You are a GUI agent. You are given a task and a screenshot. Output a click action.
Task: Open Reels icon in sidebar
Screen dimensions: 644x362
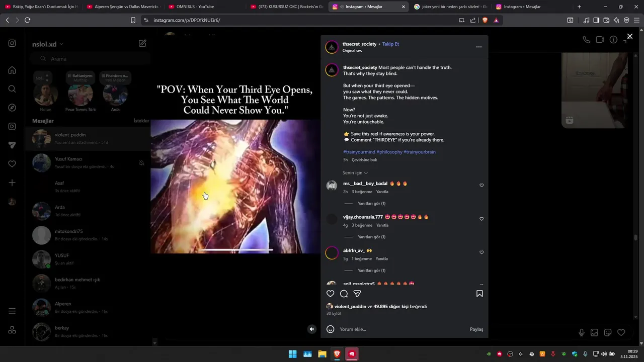coord(12,126)
